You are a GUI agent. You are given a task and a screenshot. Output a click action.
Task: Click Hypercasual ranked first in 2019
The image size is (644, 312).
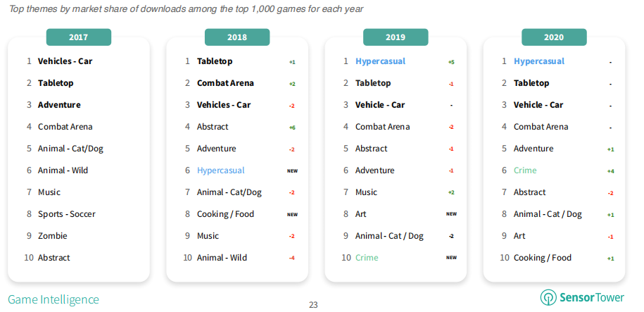point(380,61)
